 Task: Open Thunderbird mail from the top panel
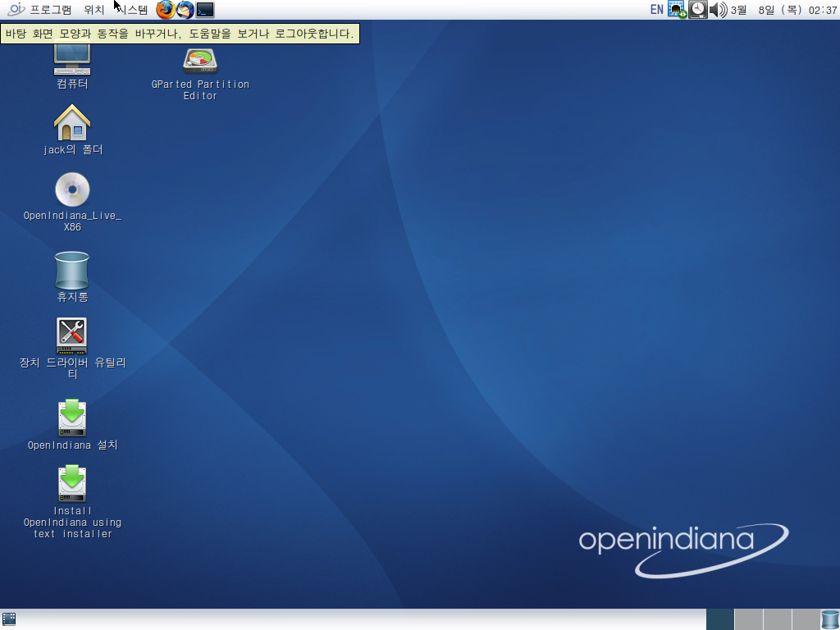pos(185,10)
